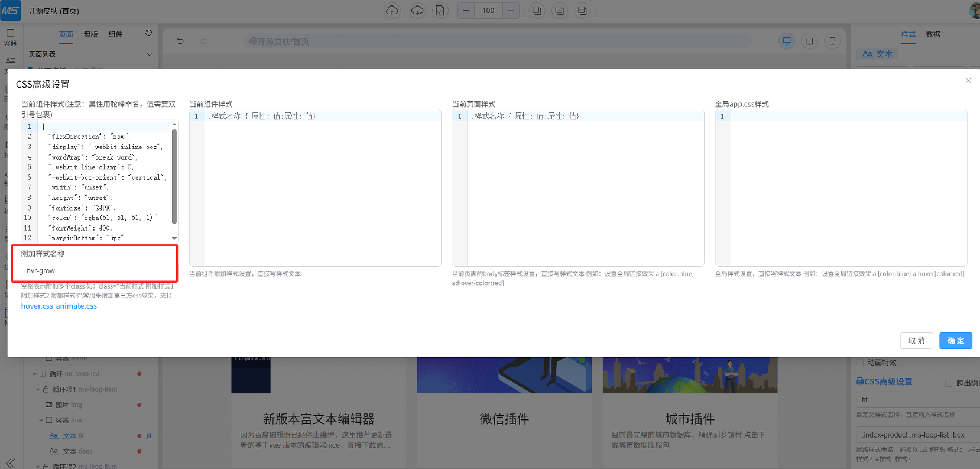Switch to desktop preview mode icon
This screenshot has height=469, width=980.
click(787, 41)
